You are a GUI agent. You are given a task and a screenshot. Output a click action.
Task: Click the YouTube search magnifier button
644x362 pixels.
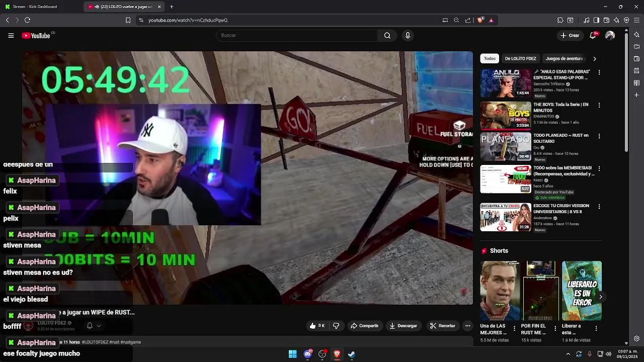pyautogui.click(x=387, y=35)
